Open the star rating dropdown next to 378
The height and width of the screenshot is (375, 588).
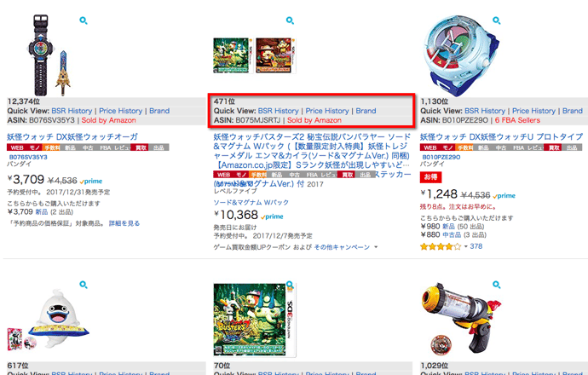point(466,246)
